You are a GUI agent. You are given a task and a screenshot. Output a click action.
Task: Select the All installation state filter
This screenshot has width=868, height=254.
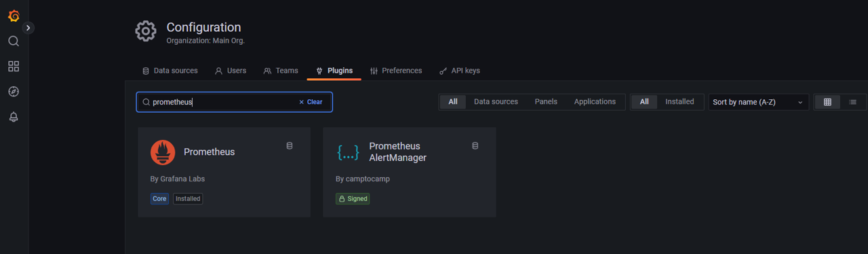pyautogui.click(x=644, y=102)
